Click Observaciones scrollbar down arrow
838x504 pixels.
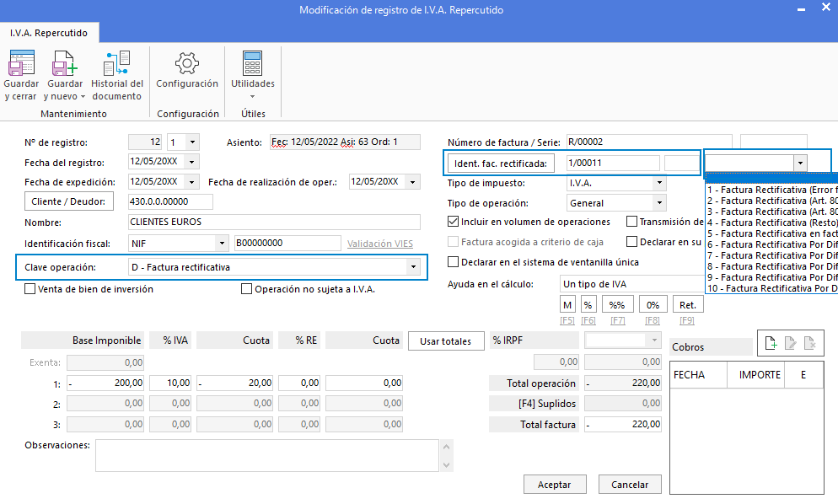point(447,464)
